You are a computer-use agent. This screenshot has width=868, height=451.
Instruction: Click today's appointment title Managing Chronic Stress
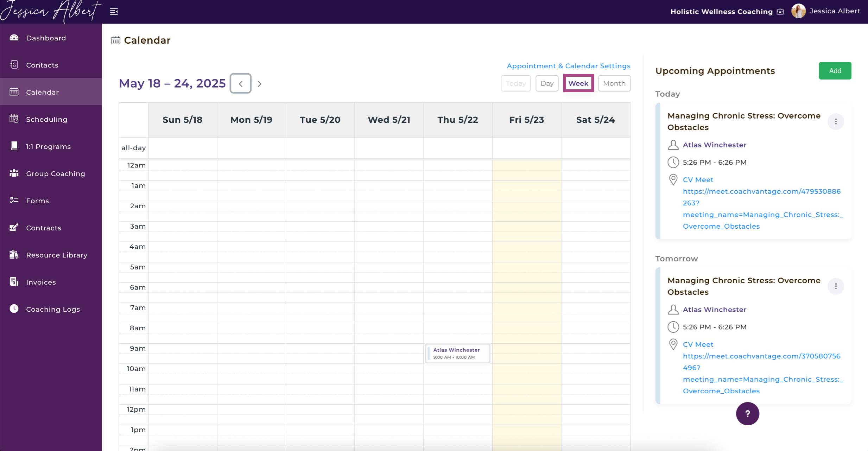point(744,121)
